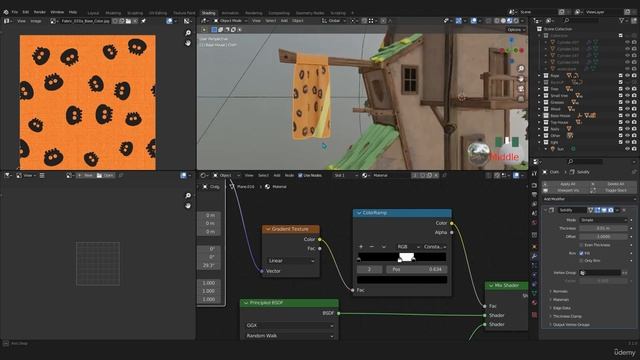Image resolution: width=640 pixels, height=360 pixels.
Task: Toggle Solidify modifier edit mode display icon
Action: coord(597,210)
